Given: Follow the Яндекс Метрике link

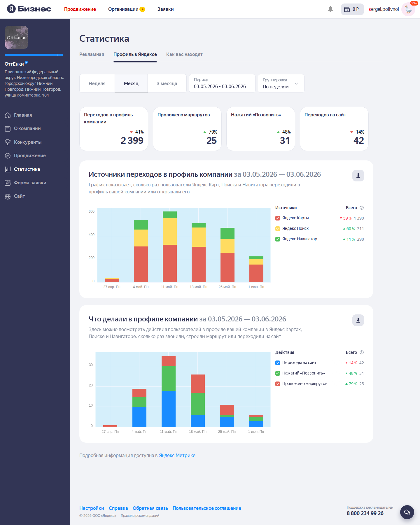Looking at the screenshot, I should point(177,455).
